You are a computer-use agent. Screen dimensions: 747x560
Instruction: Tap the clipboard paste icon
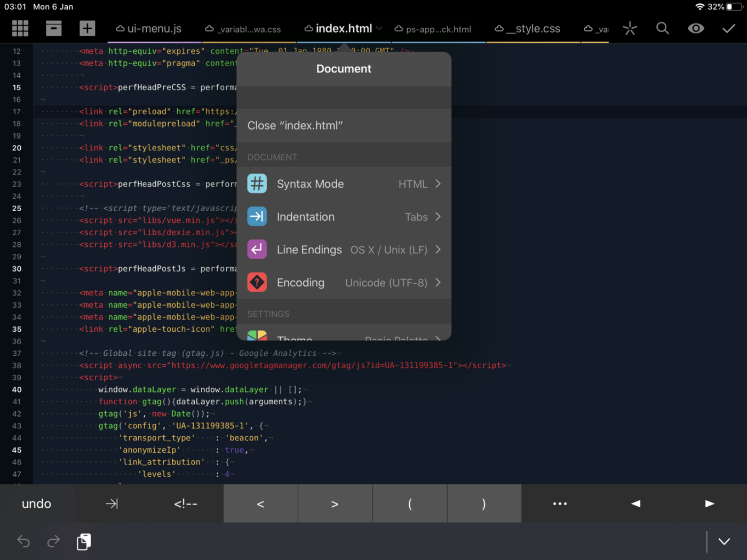(84, 541)
